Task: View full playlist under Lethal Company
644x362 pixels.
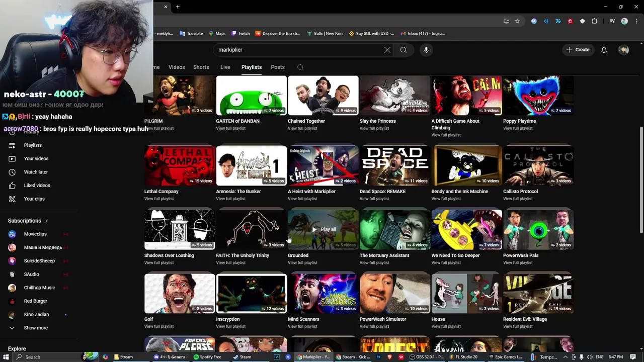Action: point(159,199)
